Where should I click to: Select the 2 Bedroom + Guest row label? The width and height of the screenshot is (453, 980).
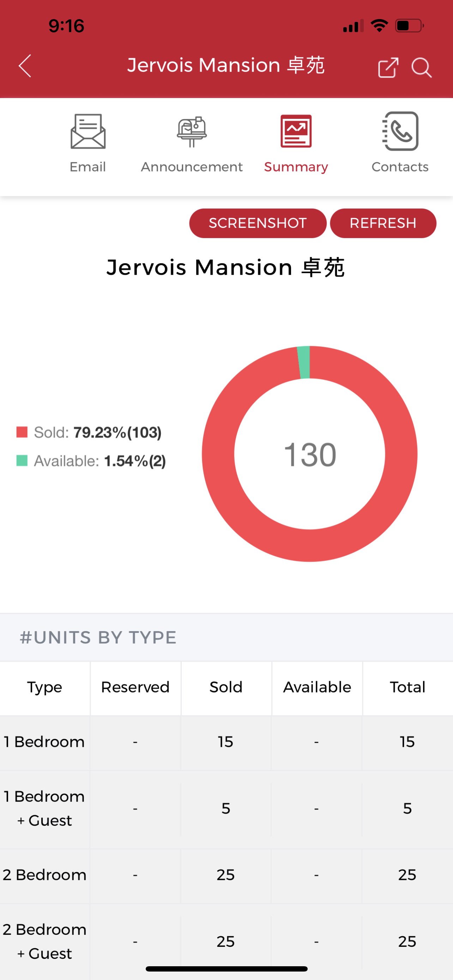(x=44, y=941)
